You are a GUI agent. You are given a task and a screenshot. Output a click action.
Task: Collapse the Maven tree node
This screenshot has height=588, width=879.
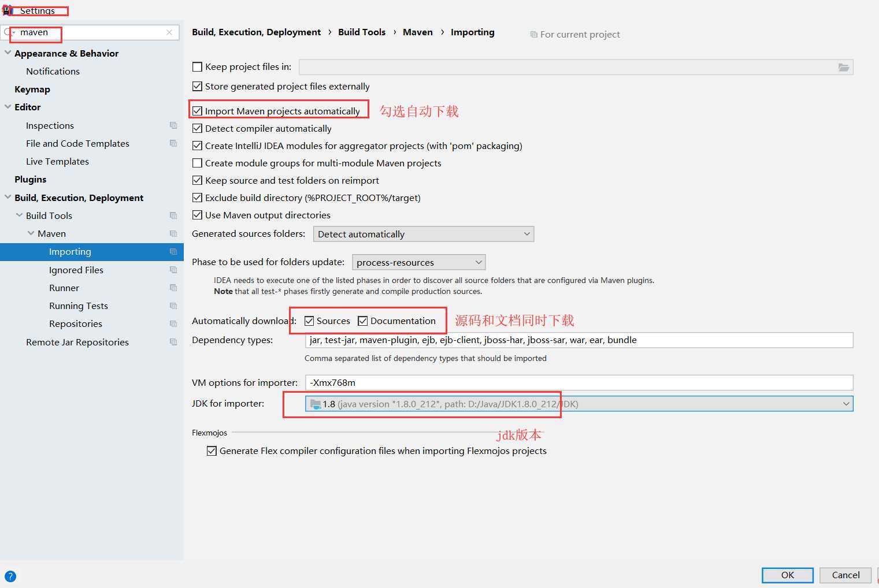[31, 233]
